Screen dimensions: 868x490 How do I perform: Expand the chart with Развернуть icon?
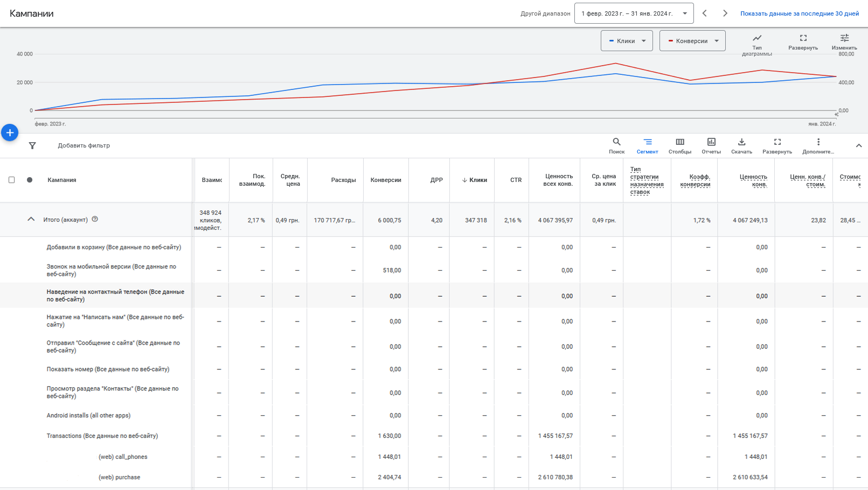pyautogui.click(x=803, y=39)
